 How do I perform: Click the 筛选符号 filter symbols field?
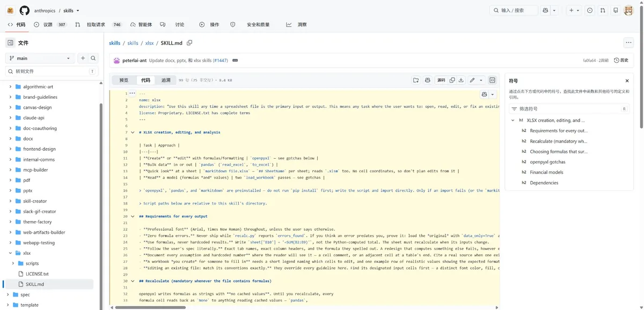tap(569, 109)
